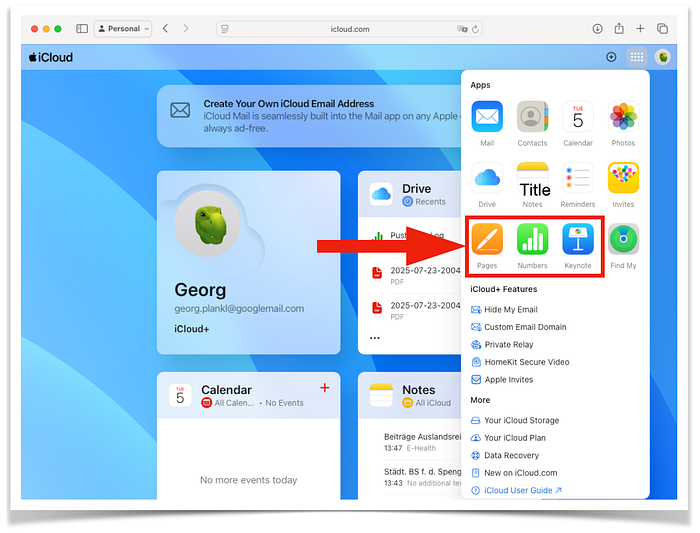Click Drive tile more options ellipsis

pyautogui.click(x=375, y=338)
